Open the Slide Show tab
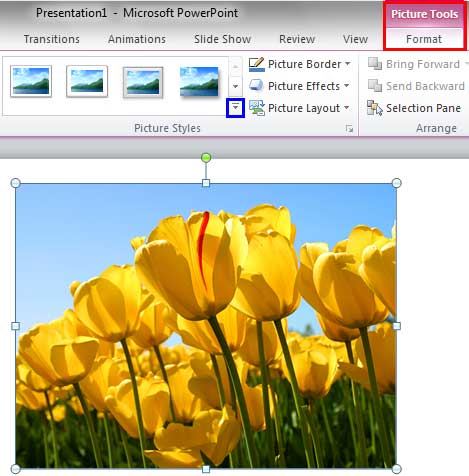The image size is (469, 476). (222, 39)
